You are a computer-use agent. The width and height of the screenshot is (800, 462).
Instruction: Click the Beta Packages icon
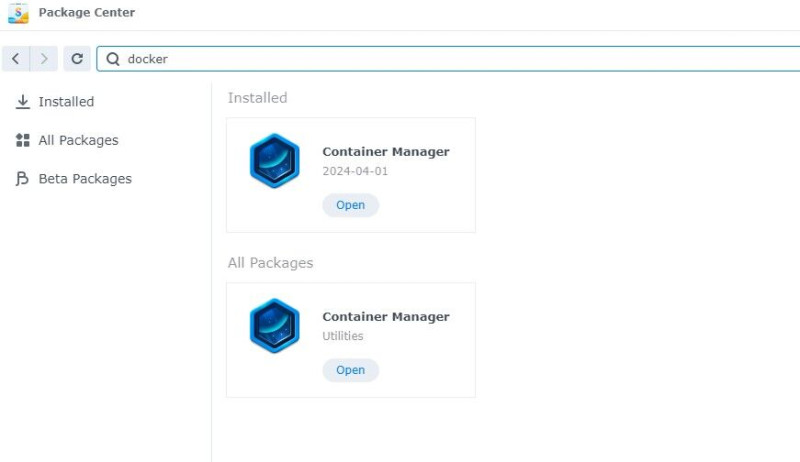click(22, 179)
